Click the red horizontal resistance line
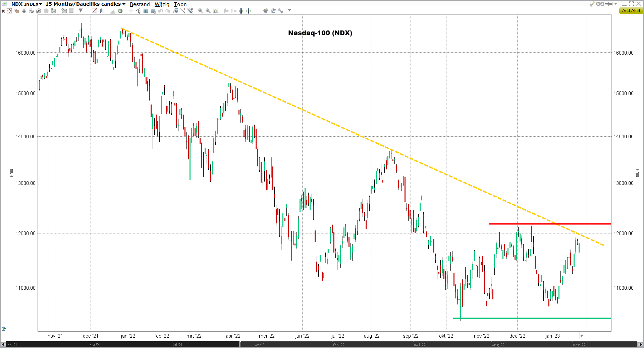 [550, 224]
